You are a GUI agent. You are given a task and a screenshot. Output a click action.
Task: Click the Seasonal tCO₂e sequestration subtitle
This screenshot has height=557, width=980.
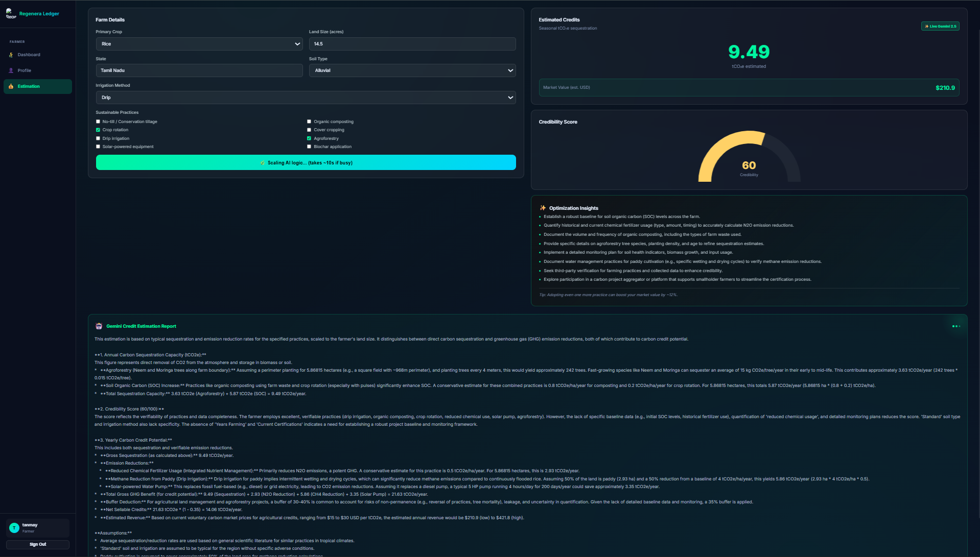[x=568, y=28]
